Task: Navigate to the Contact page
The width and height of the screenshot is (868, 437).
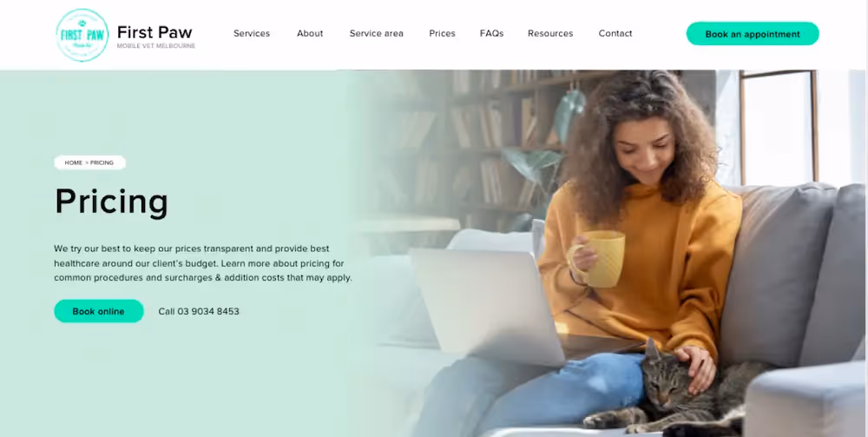Action: point(615,33)
